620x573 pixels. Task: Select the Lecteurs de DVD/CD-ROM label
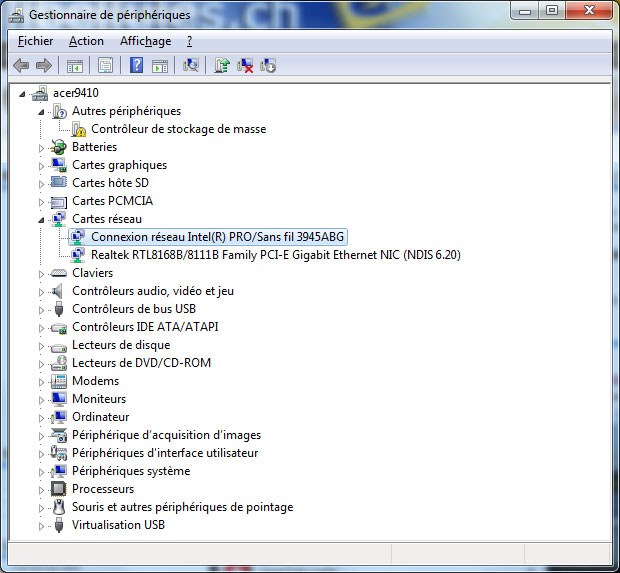(141, 363)
